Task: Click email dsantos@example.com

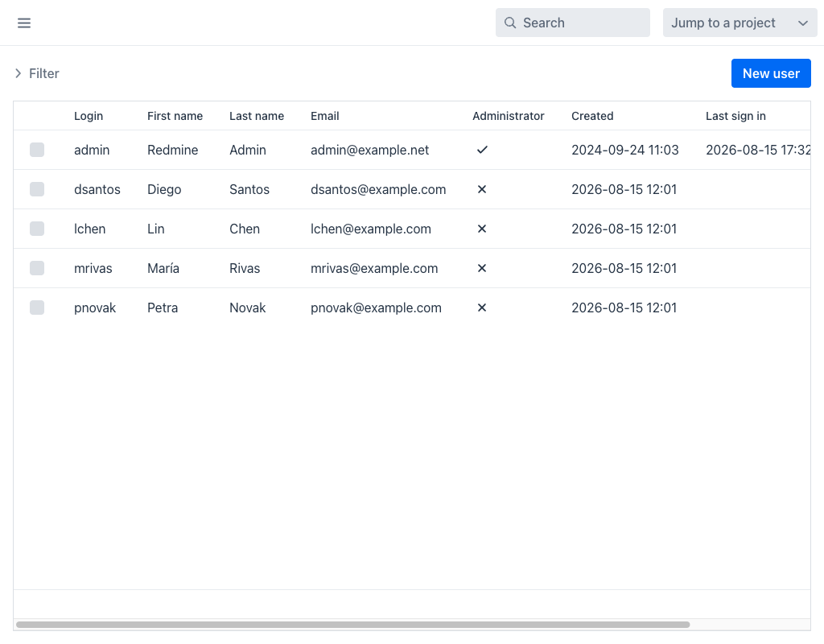Action: tap(378, 189)
